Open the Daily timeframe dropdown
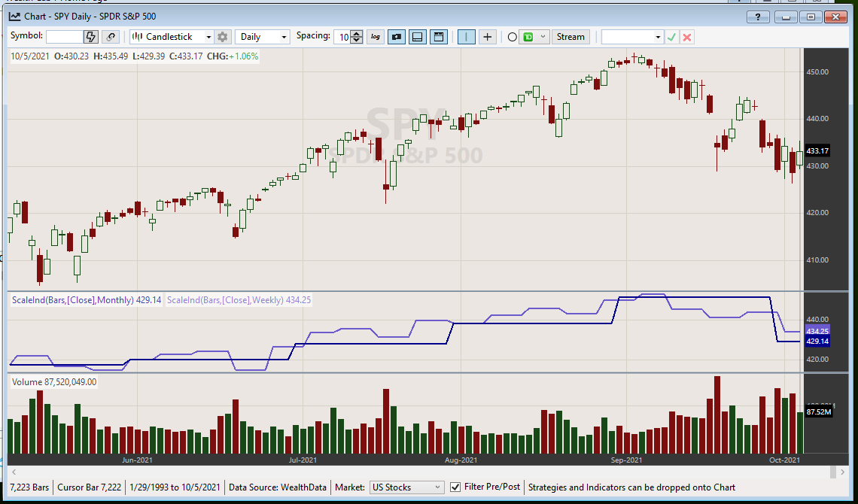This screenshot has height=504, width=858. pyautogui.click(x=262, y=37)
